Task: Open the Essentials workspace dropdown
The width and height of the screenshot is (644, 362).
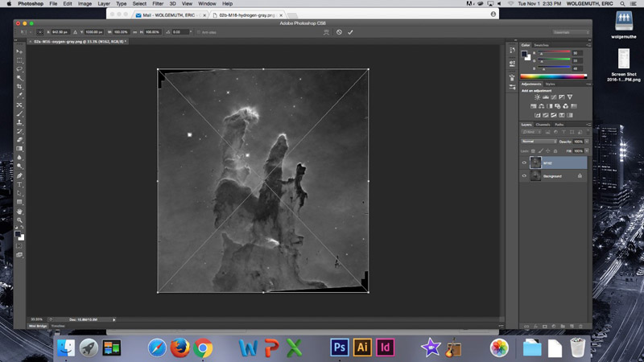Action: tap(570, 32)
